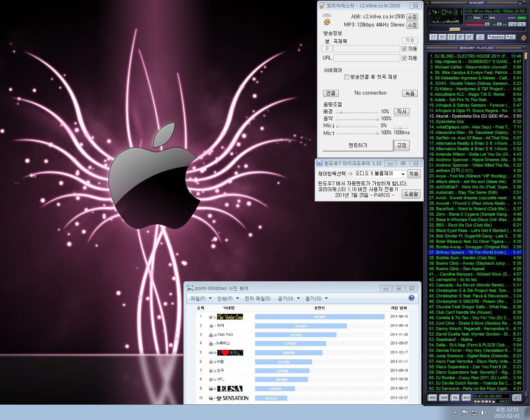The image size is (530, 420).
Task: Show hidden icons tray arrow
Action: pyautogui.click(x=455, y=413)
